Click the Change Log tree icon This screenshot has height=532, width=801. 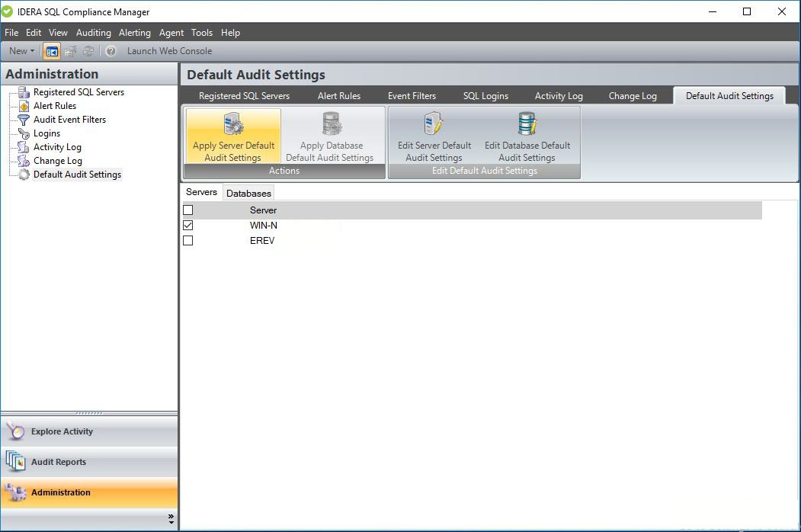pyautogui.click(x=24, y=161)
